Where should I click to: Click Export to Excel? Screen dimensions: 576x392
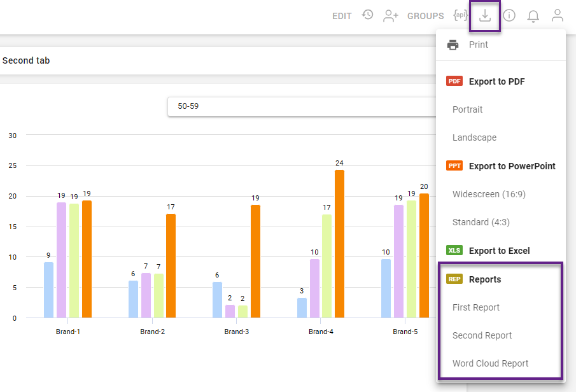tap(499, 251)
